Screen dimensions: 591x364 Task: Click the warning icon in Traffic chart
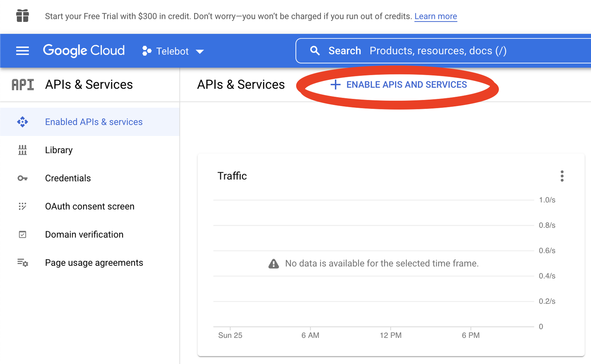(x=274, y=264)
